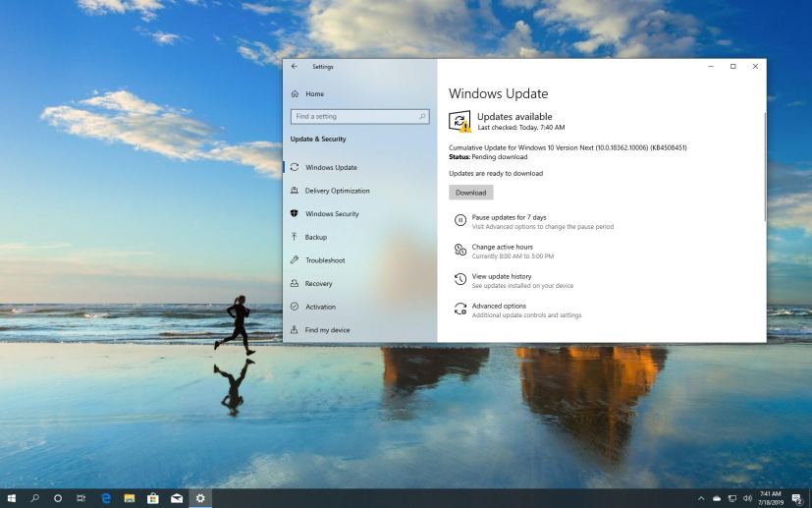Open the Activation page
This screenshot has height=508, width=812.
point(320,307)
